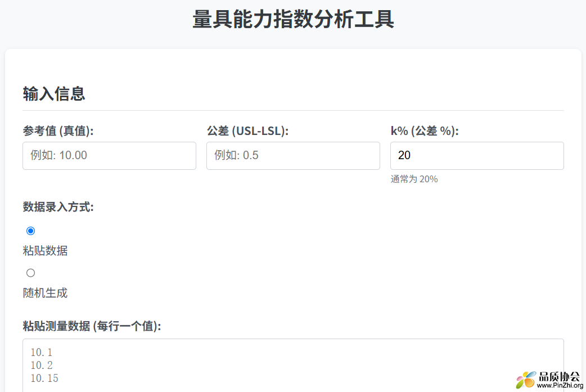Screen dimensions: 586x392
Task: Click the 粘贴测量数据 text area
Action: (x=293, y=366)
